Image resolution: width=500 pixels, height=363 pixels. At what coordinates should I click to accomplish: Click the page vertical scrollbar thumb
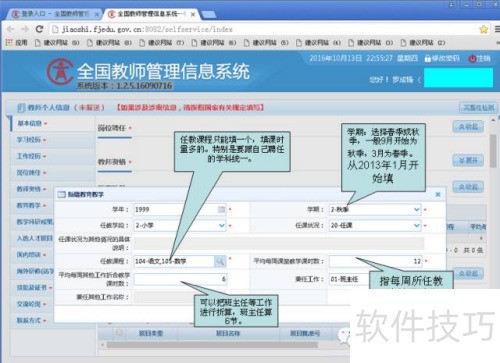pos(493,151)
